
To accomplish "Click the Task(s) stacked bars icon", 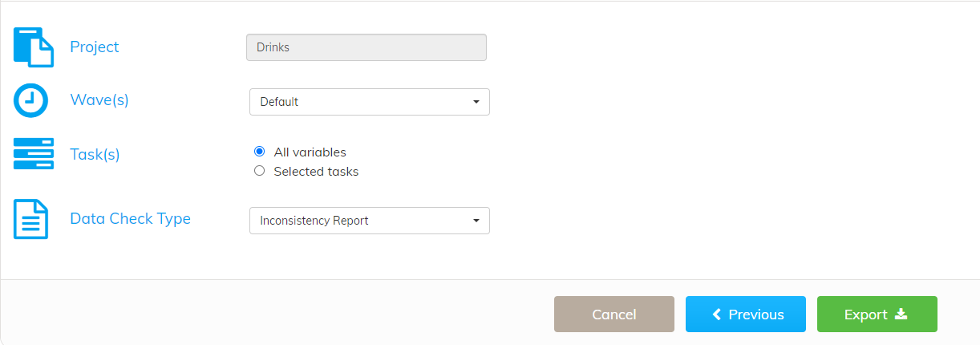I will pyautogui.click(x=34, y=153).
